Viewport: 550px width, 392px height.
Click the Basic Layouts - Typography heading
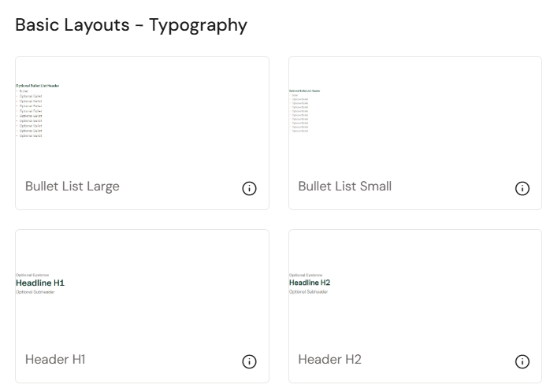pyautogui.click(x=131, y=25)
